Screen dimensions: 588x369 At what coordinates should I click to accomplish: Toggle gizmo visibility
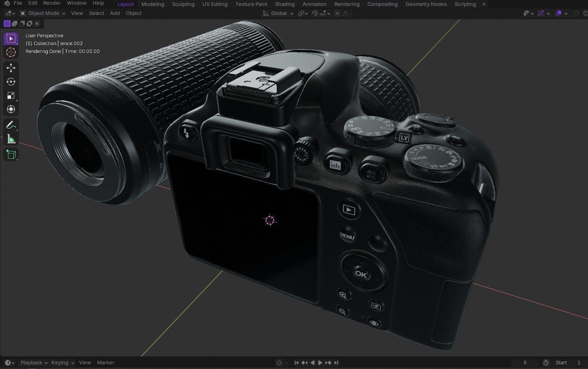point(541,13)
